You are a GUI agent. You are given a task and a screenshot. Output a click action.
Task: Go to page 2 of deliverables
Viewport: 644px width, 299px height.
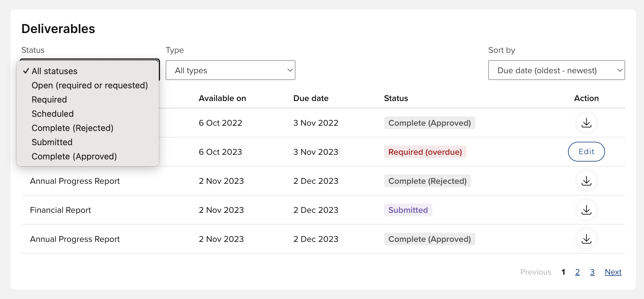(x=577, y=272)
